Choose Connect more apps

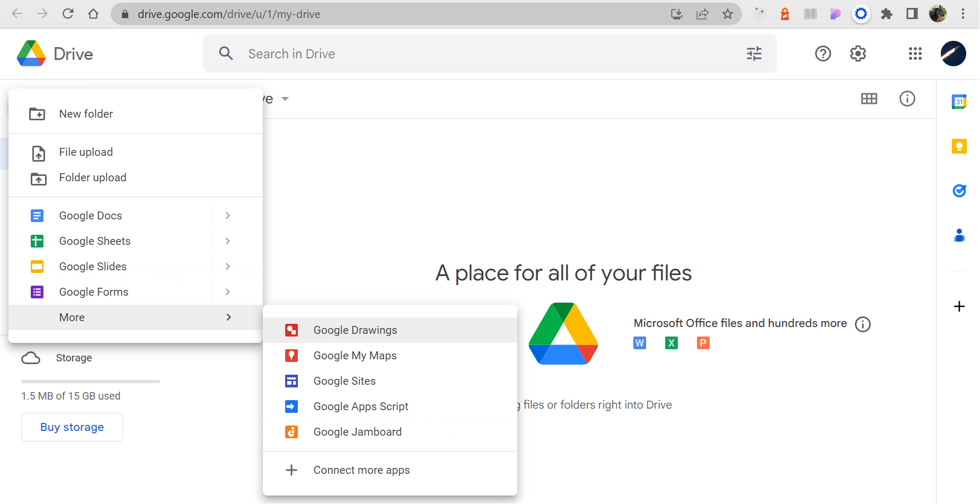390,470
